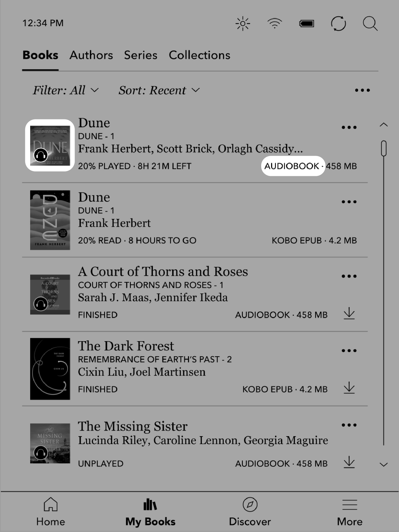Switch to the Authors tab
Viewport: 399px width, 532px height.
[91, 55]
